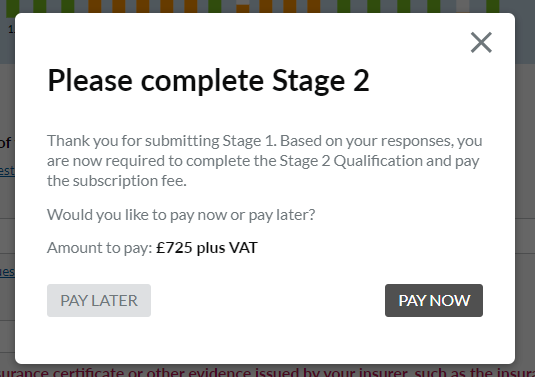Click the red insurance certificate text below dialog

tap(268, 372)
